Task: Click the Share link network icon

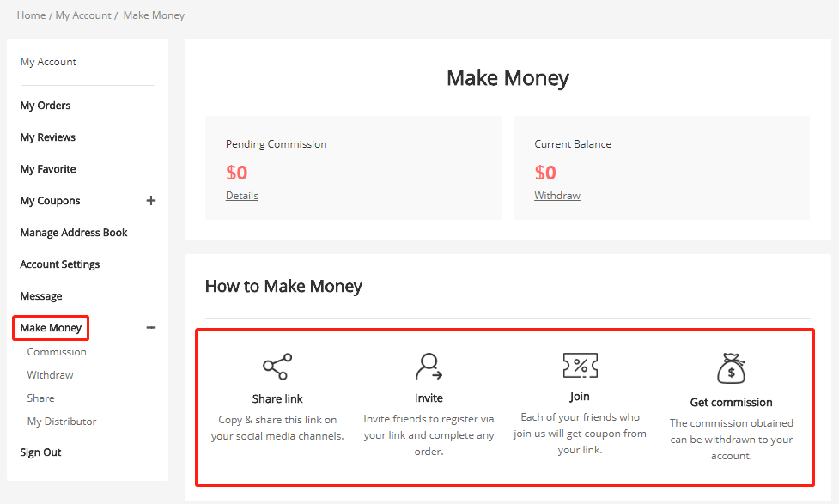Action: (277, 367)
